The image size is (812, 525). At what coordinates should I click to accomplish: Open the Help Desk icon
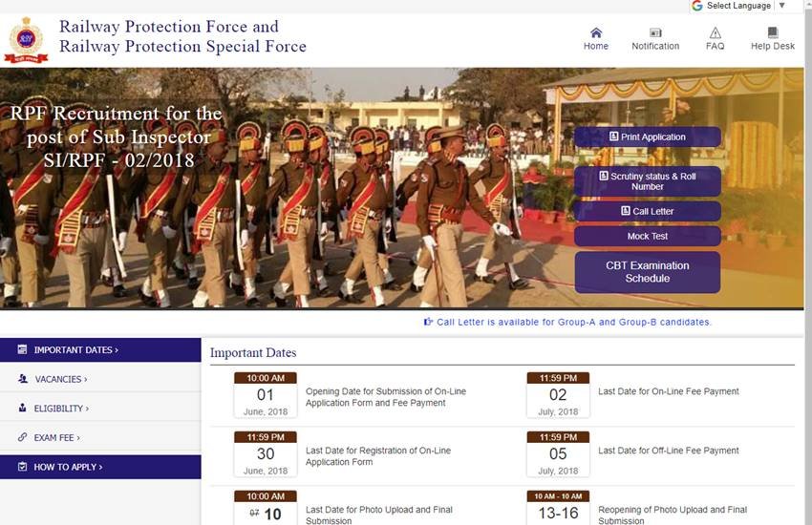point(772,32)
